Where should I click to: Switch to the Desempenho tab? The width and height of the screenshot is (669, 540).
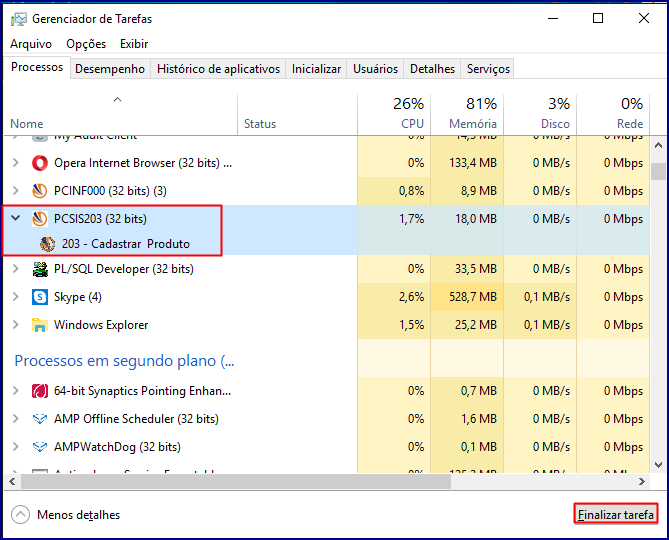click(110, 69)
